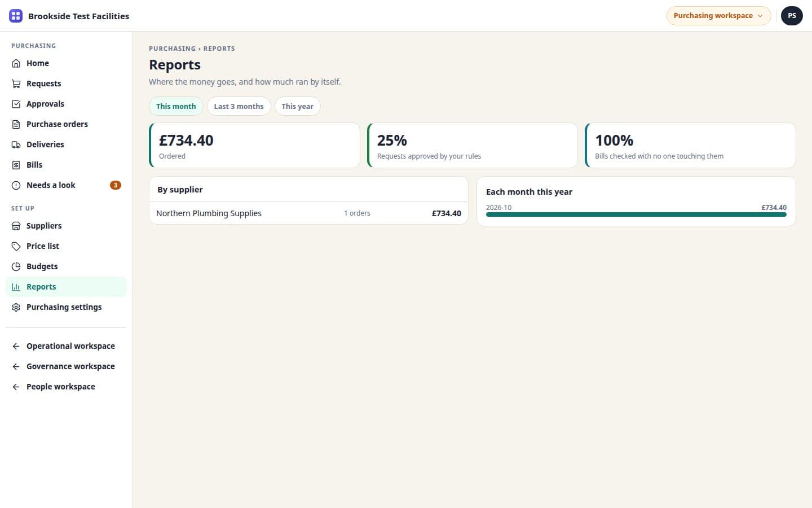Select the Northern Plumbing Supplies row

[x=308, y=213]
